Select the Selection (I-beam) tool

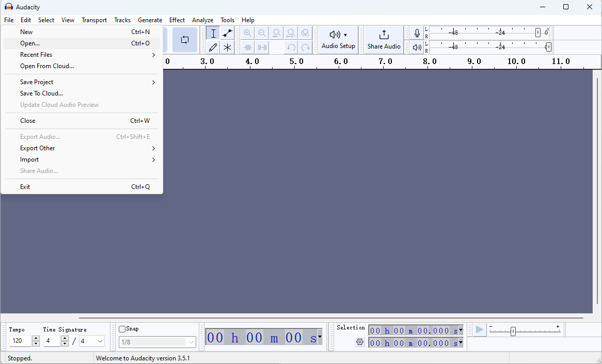click(x=213, y=33)
